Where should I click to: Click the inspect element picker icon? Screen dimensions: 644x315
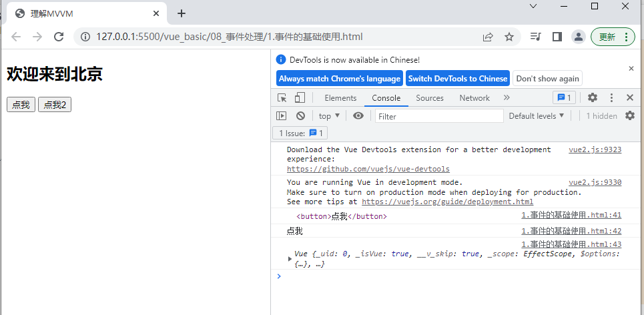pyautogui.click(x=282, y=98)
